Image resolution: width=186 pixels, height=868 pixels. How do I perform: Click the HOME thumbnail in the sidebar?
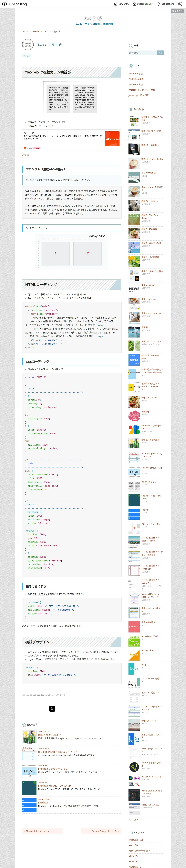tap(134, 472)
